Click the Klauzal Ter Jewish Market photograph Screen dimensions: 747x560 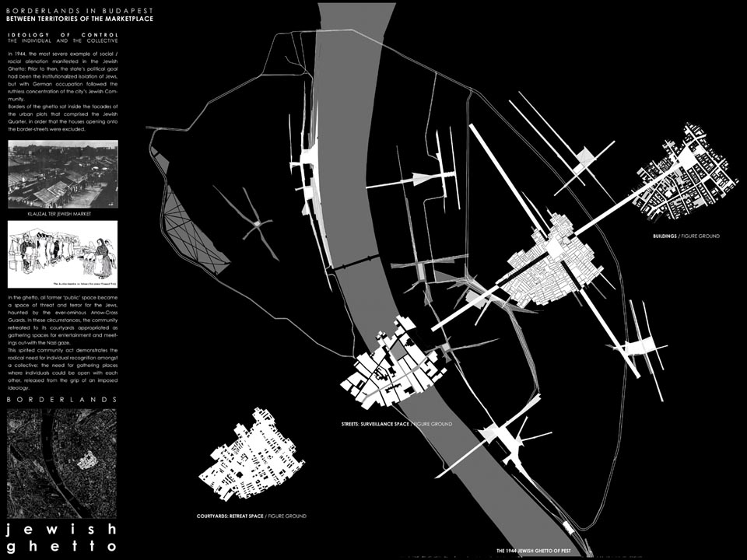coord(62,174)
